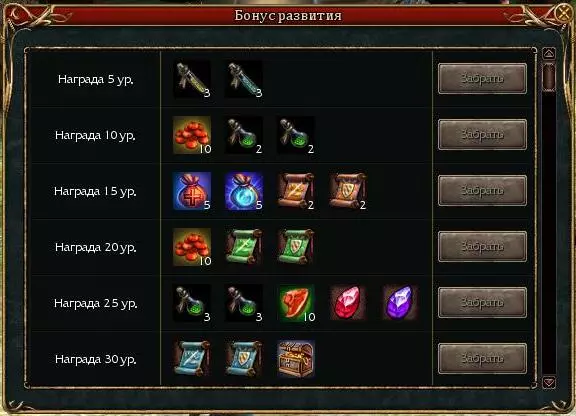
Task: Click the scrollbar thumb handle
Action: pos(549,77)
